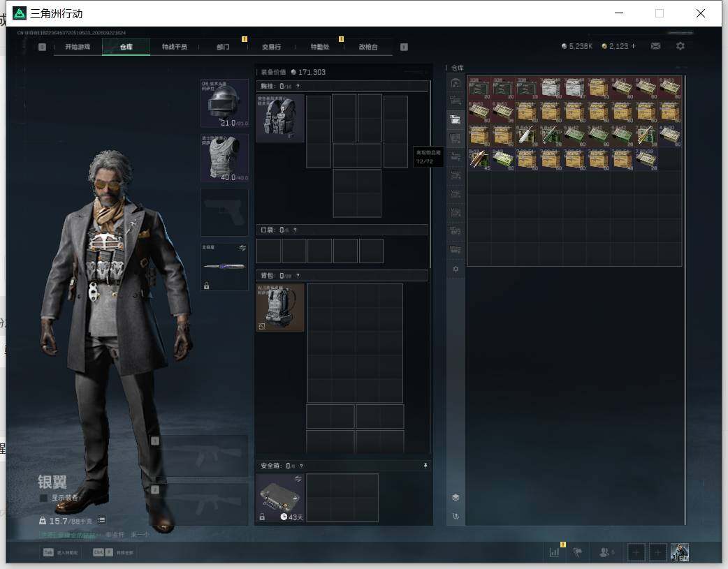Viewport: 728px width, 569px height.
Task: Click the swap arrows on melee knife slot
Action: click(x=242, y=248)
